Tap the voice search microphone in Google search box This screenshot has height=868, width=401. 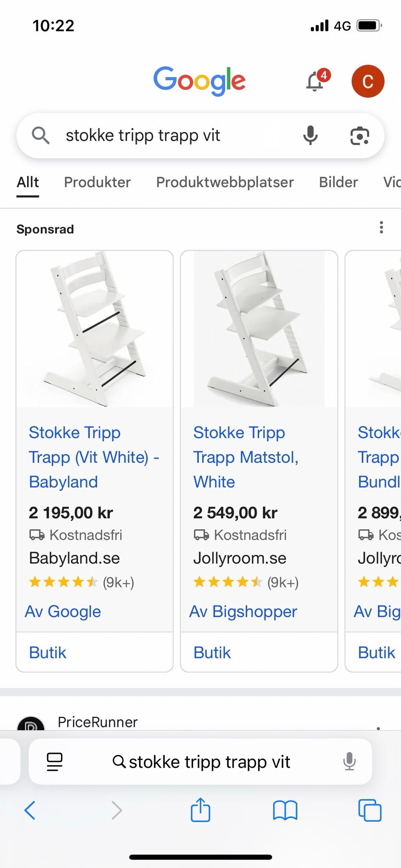(310, 136)
